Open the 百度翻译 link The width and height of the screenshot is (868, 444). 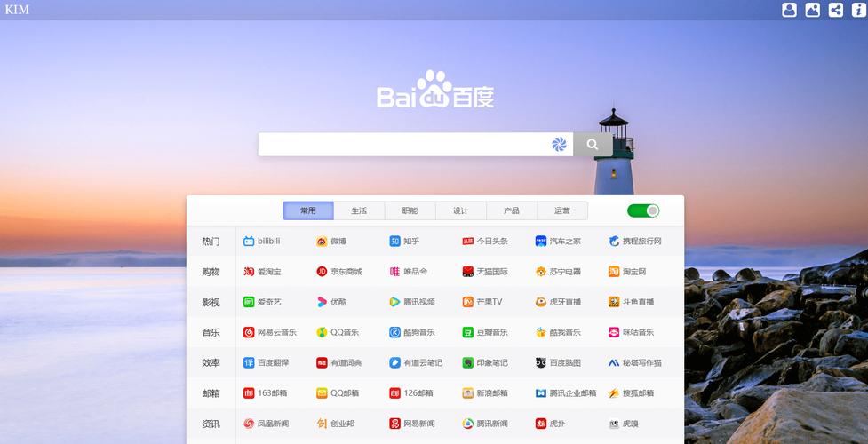click(266, 363)
